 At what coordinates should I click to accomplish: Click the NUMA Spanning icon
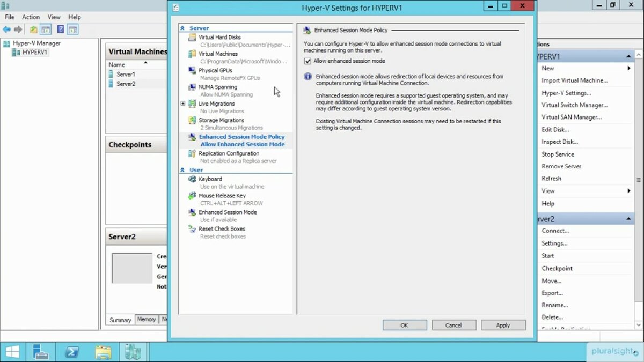click(193, 87)
